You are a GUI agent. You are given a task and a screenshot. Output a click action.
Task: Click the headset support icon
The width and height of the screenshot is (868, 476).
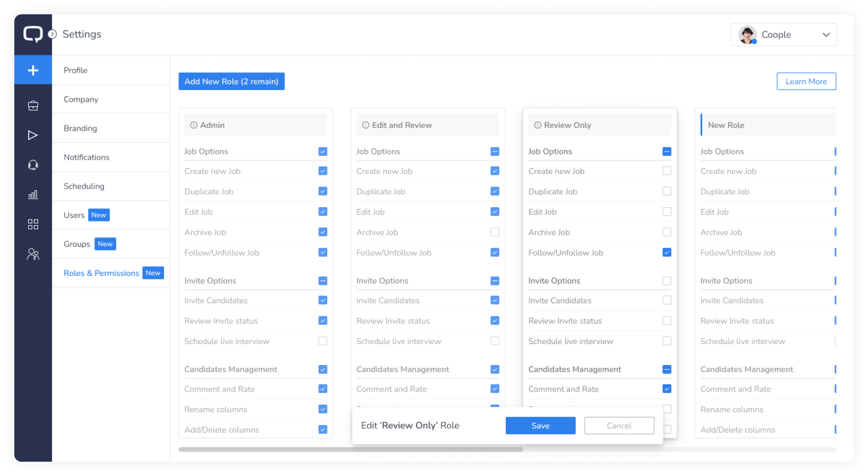33,165
